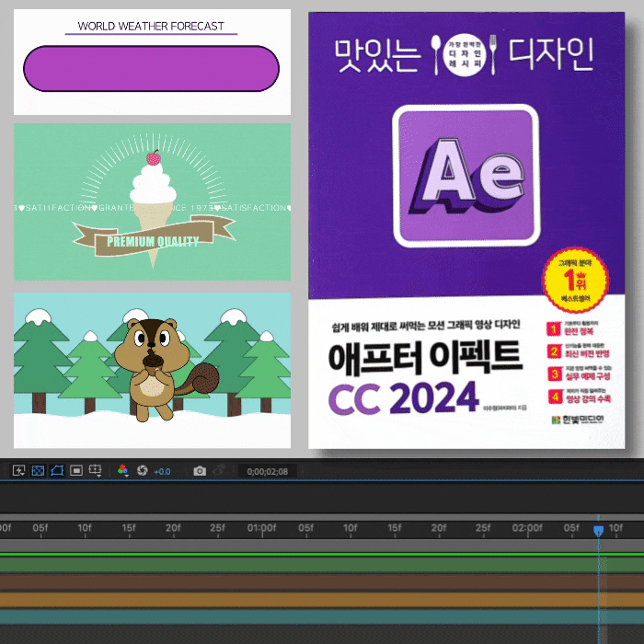Screen dimensions: 644x644
Task: Click the Region of Interest icon
Action: coord(76,471)
